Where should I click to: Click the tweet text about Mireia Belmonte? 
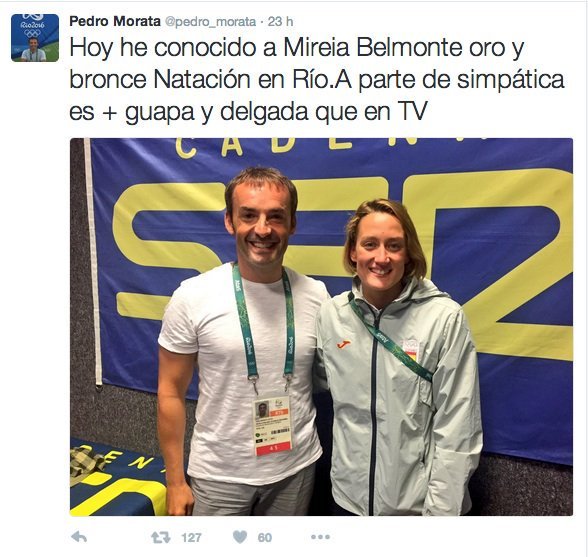coord(317,80)
